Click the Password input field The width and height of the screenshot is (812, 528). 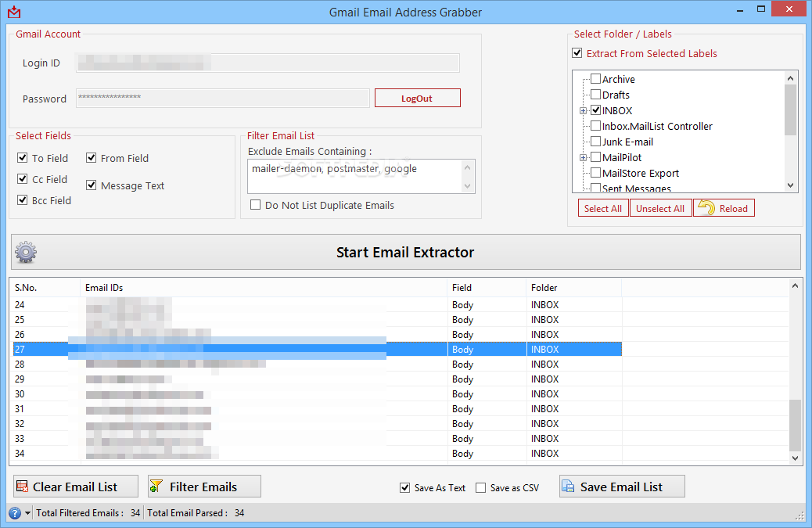coord(223,98)
